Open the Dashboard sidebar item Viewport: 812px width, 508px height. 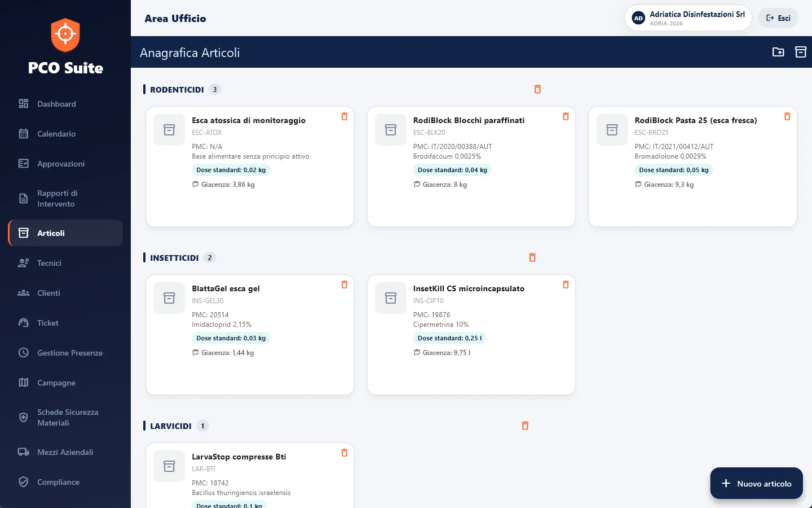click(65, 104)
